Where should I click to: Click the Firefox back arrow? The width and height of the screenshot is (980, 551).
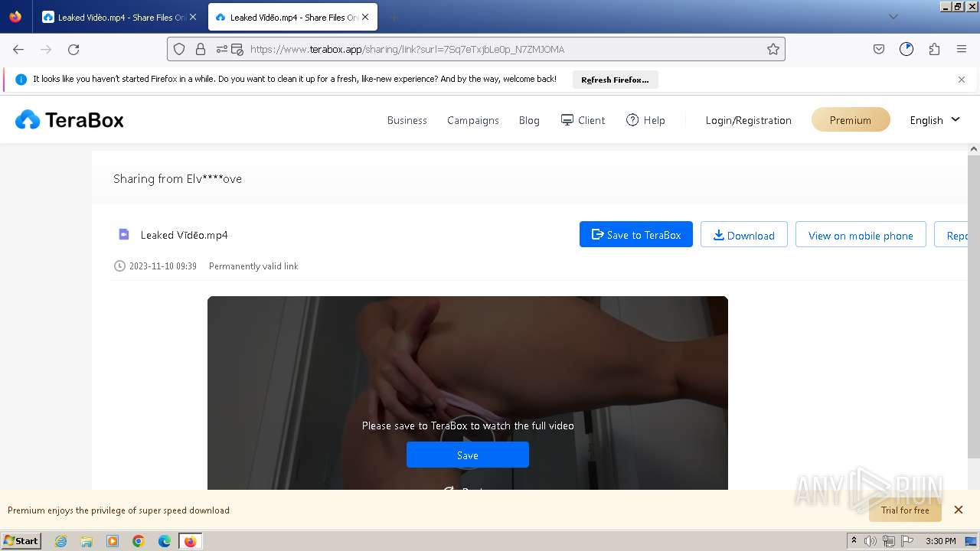click(x=18, y=49)
